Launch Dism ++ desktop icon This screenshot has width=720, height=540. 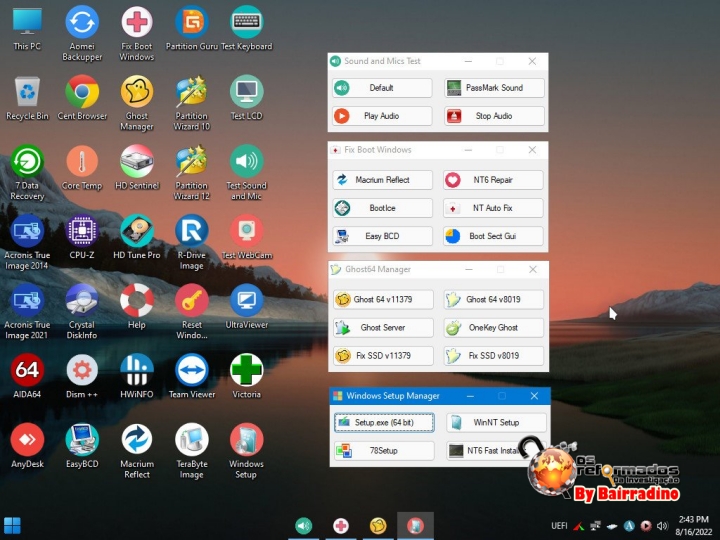[82, 376]
